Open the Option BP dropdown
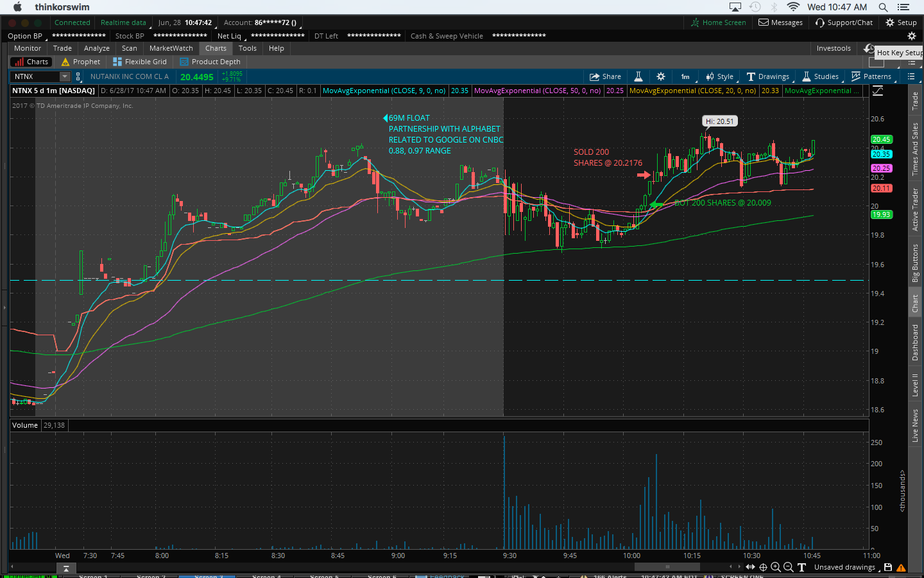The width and height of the screenshot is (924, 578). tap(26, 36)
